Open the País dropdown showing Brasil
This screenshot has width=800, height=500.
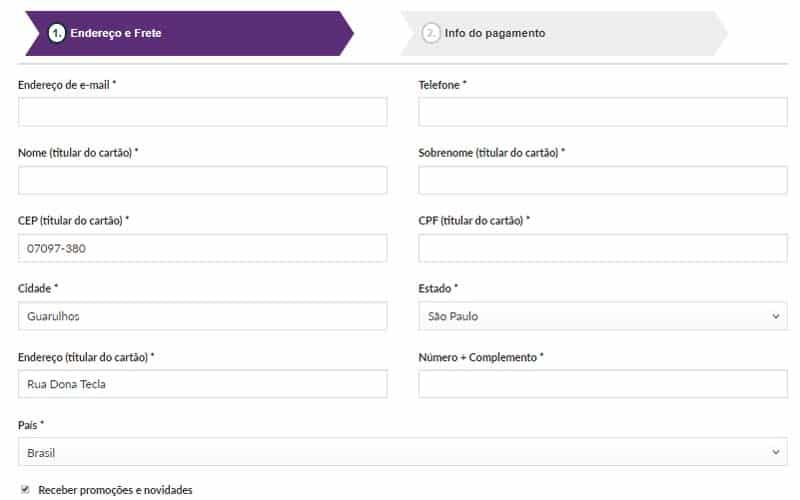[x=403, y=452]
